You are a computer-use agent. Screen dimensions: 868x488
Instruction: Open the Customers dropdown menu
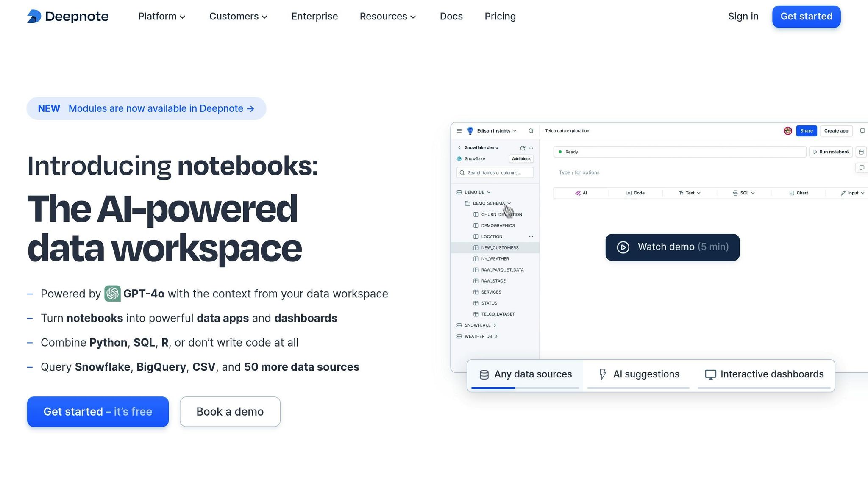click(238, 17)
